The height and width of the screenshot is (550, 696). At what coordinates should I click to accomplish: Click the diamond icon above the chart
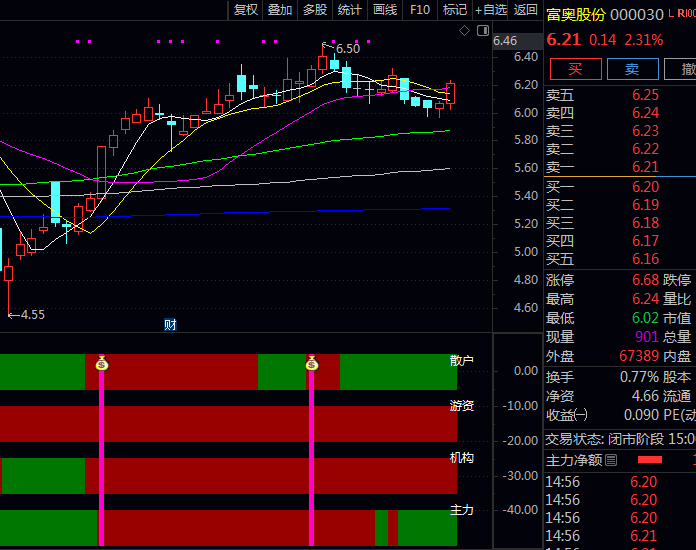[464, 31]
